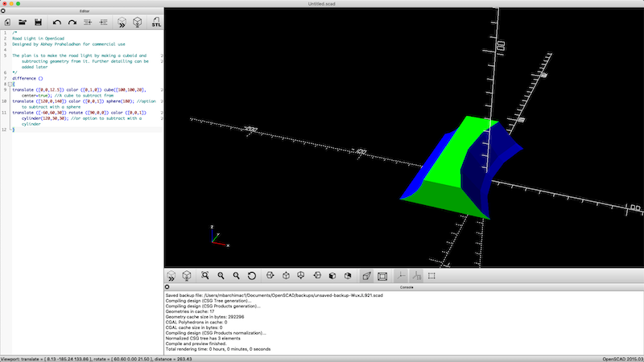Preview the design from the viewer toolbar
The width and height of the screenshot is (644, 362).
coord(171,276)
